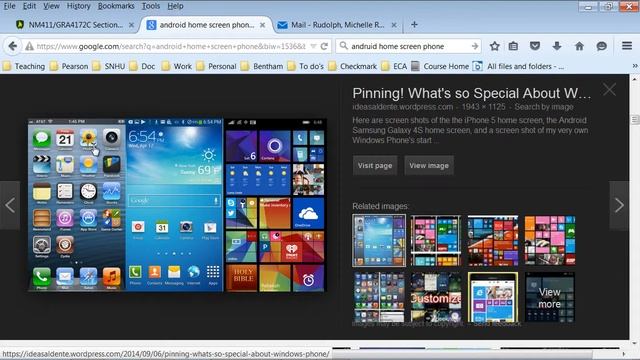Open the Edit menu

(29, 6)
